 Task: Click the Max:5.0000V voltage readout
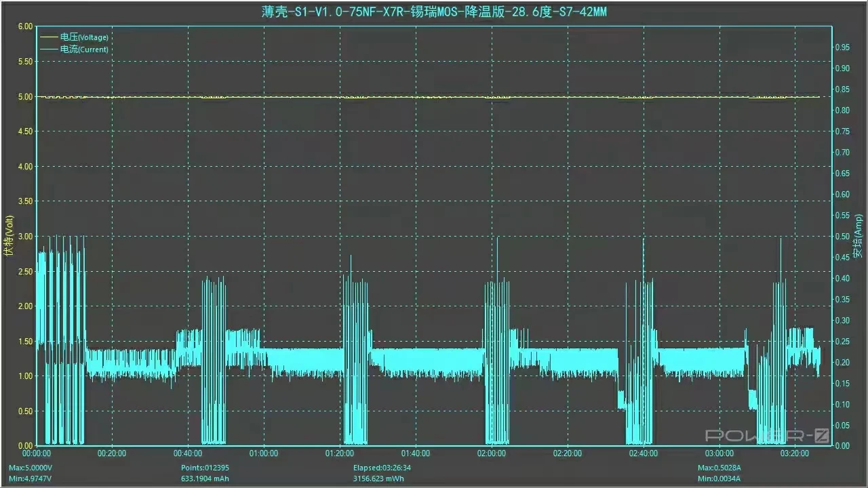tap(30, 468)
